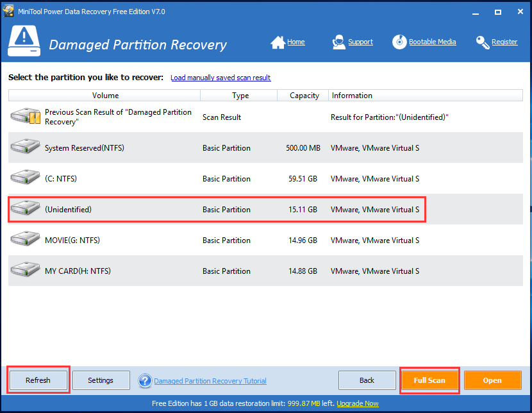The width and height of the screenshot is (532, 413).
Task: Open the Home link
Action: tap(296, 42)
